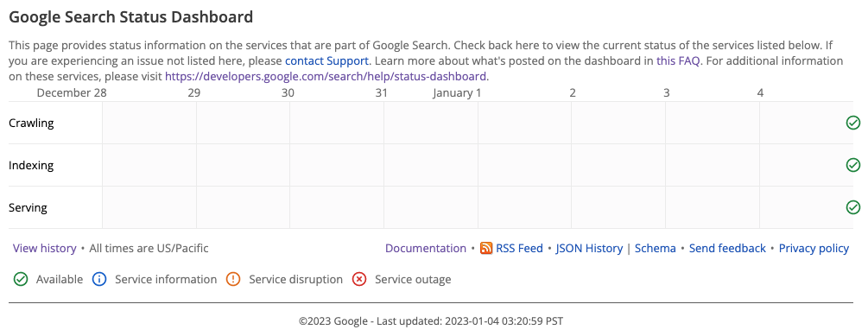Click the Crawling row green available checkmark icon

pyautogui.click(x=853, y=123)
